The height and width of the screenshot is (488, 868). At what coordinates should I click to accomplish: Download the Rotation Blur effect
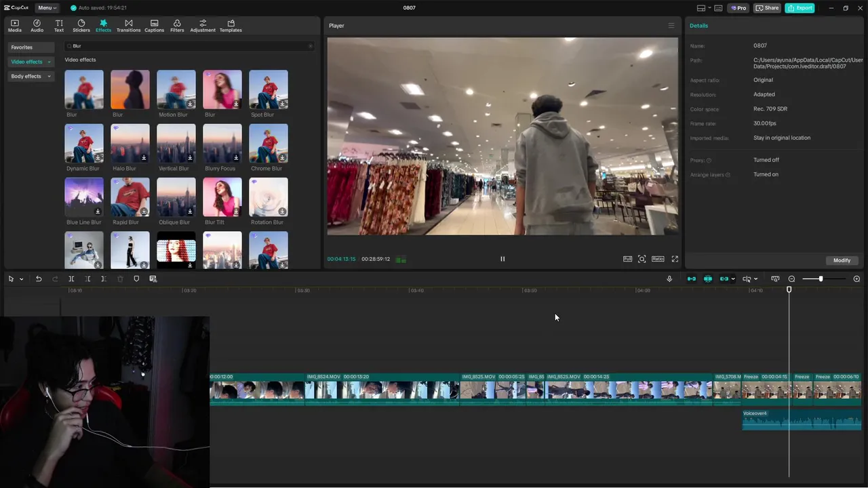282,211
